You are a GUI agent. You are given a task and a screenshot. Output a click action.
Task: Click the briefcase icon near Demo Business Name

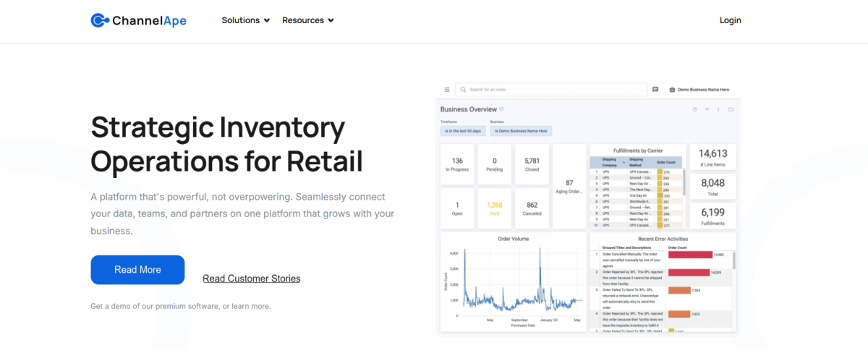tap(672, 90)
